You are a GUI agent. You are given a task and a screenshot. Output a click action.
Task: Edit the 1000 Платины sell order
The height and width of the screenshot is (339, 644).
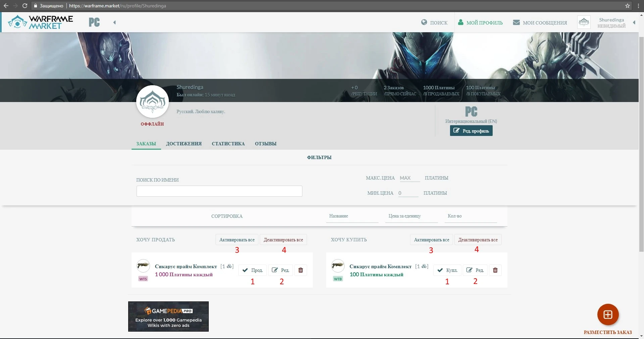click(x=281, y=270)
